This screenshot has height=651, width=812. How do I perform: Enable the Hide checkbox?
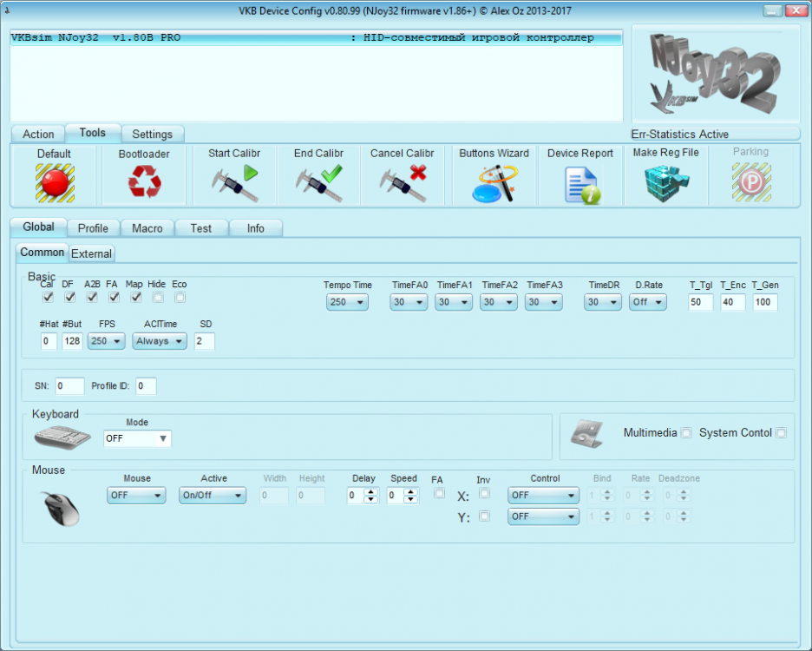coord(158,298)
